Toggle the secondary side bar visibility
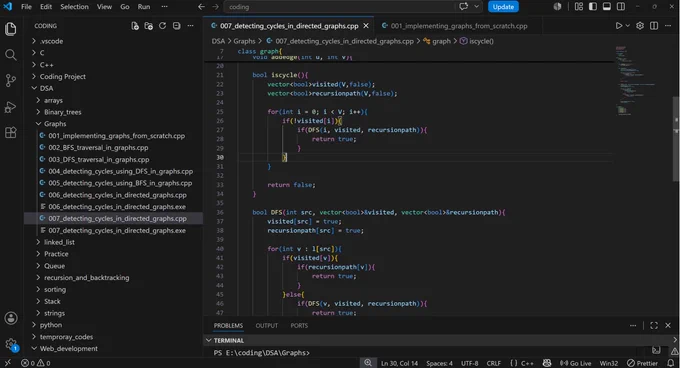Image resolution: width=680 pixels, height=368 pixels. coord(621,7)
